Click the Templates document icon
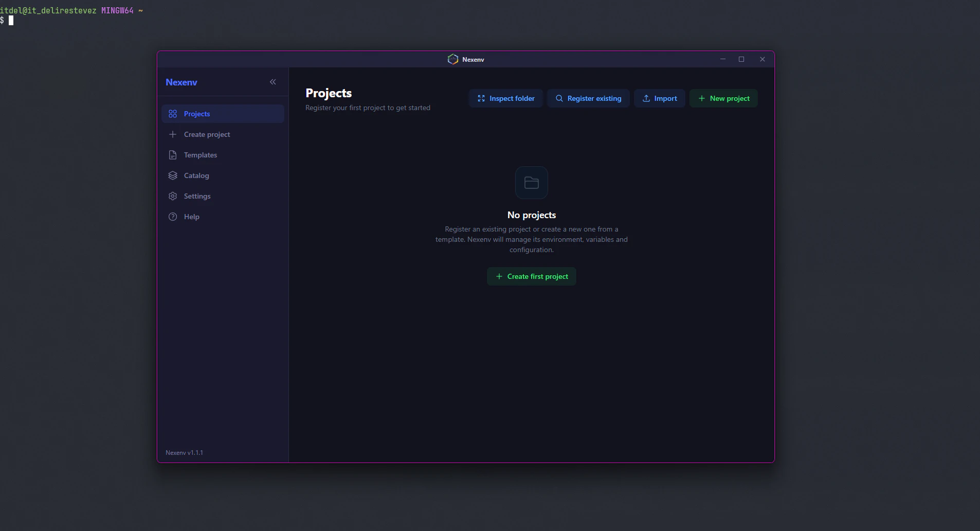Viewport: 980px width, 531px height. coord(173,155)
